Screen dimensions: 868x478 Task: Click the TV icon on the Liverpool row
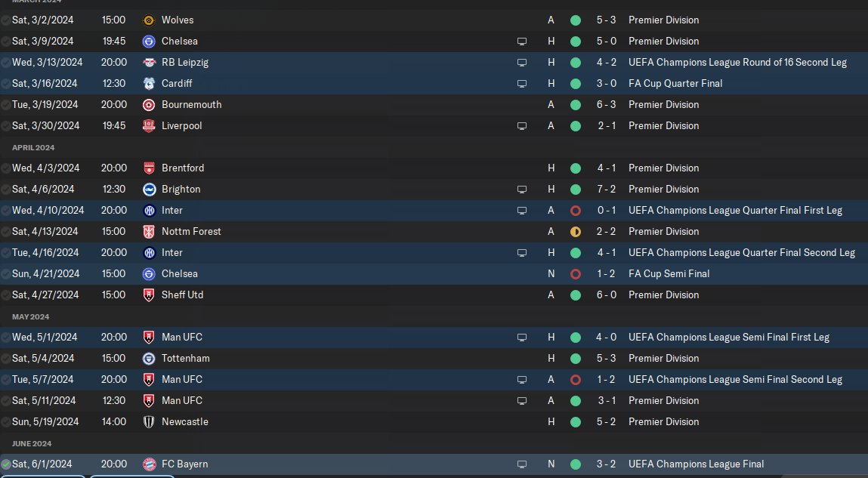point(521,126)
